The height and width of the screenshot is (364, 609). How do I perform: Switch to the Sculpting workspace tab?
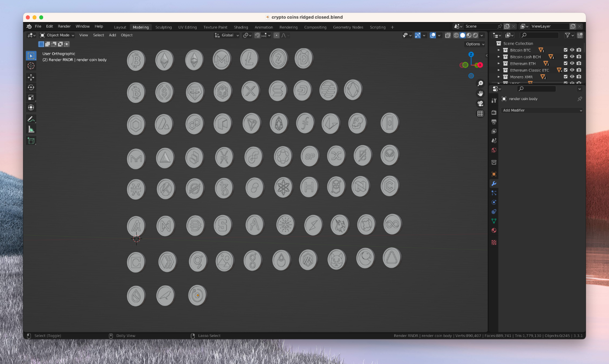point(164,27)
